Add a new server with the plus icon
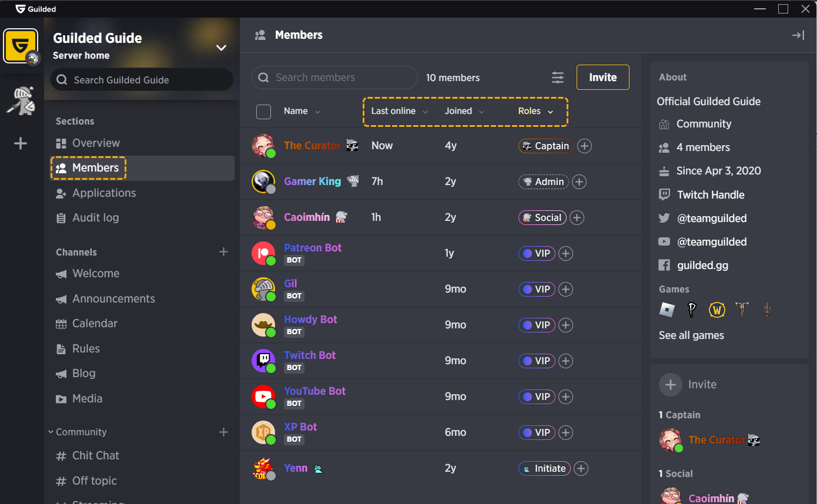Viewport: 817px width, 504px height. click(x=21, y=143)
